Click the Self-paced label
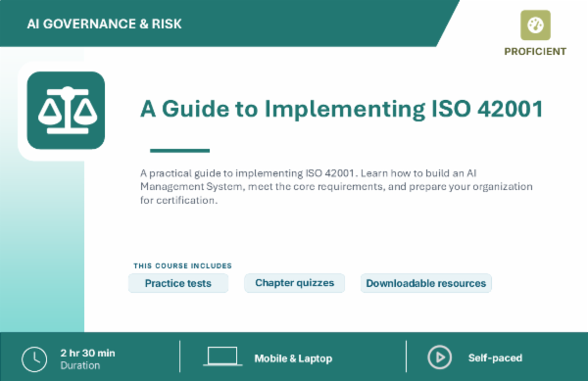The image size is (588, 381). pos(495,357)
